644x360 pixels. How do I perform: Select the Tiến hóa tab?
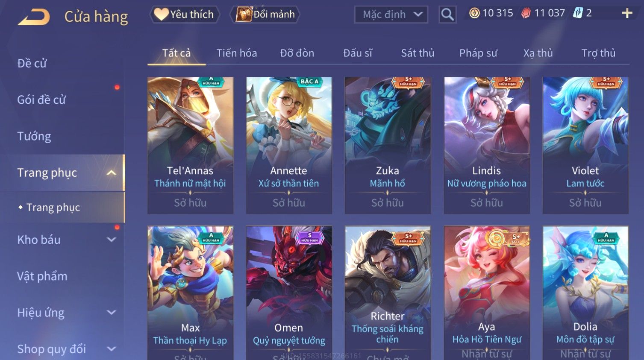point(237,53)
